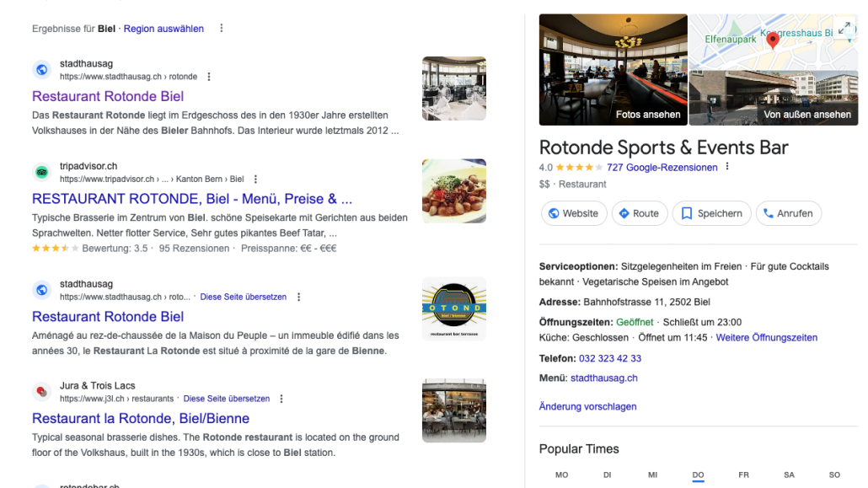Click URL stadthausag.ch › rotonde of first result

(x=128, y=77)
